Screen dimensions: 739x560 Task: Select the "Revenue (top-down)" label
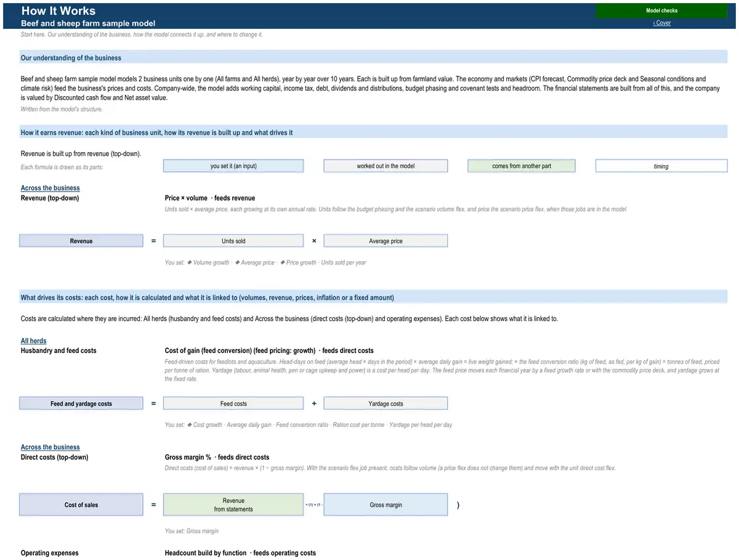(50, 198)
